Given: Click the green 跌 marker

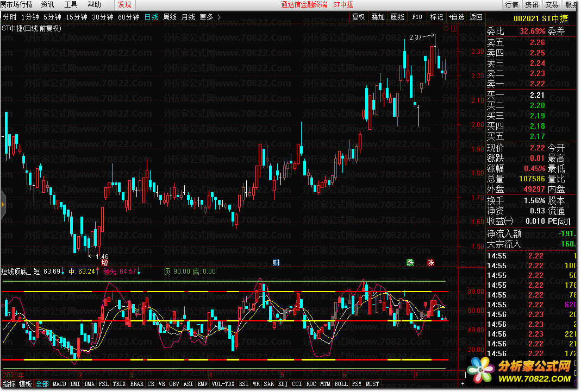Looking at the screenshot, I should (x=410, y=262).
